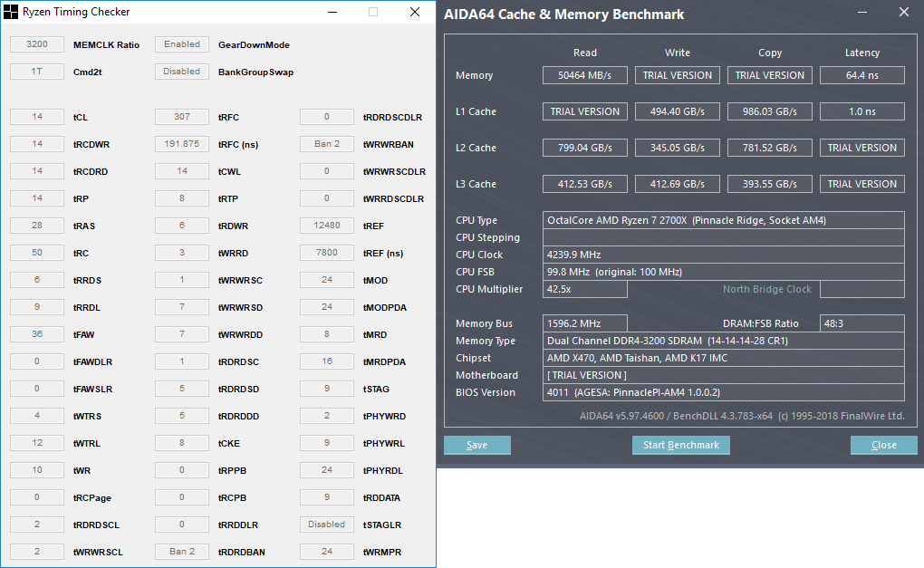Click Memory Bus 1596.2 MHz value
Screen dimensions: 924x568
584,323
